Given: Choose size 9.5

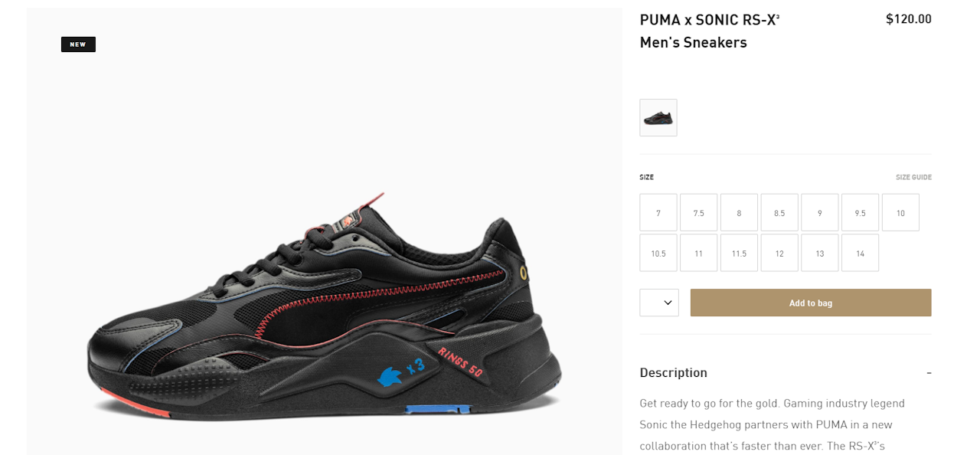Looking at the screenshot, I should click(860, 212).
